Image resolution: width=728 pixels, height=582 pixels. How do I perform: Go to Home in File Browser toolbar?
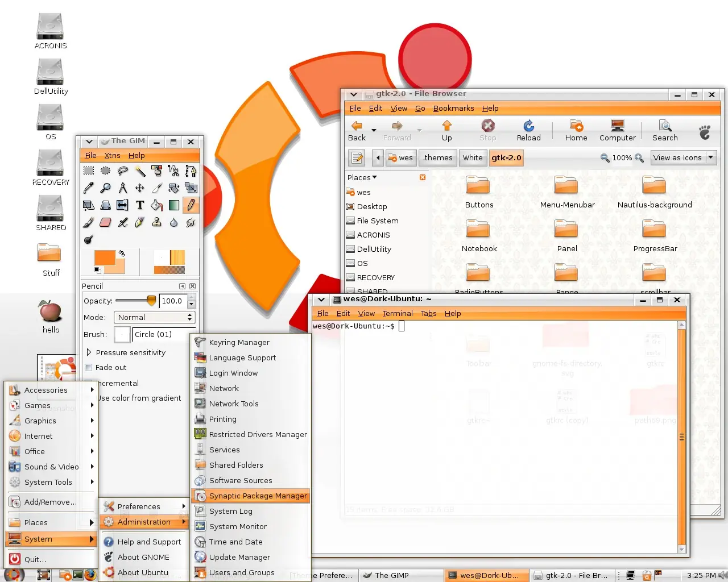click(x=576, y=131)
